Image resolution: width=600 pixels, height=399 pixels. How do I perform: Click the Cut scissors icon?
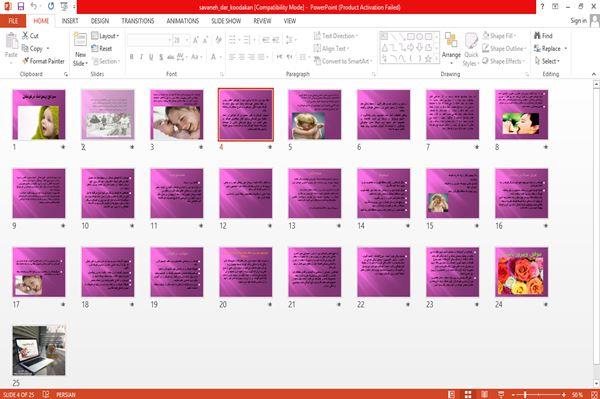[25, 36]
